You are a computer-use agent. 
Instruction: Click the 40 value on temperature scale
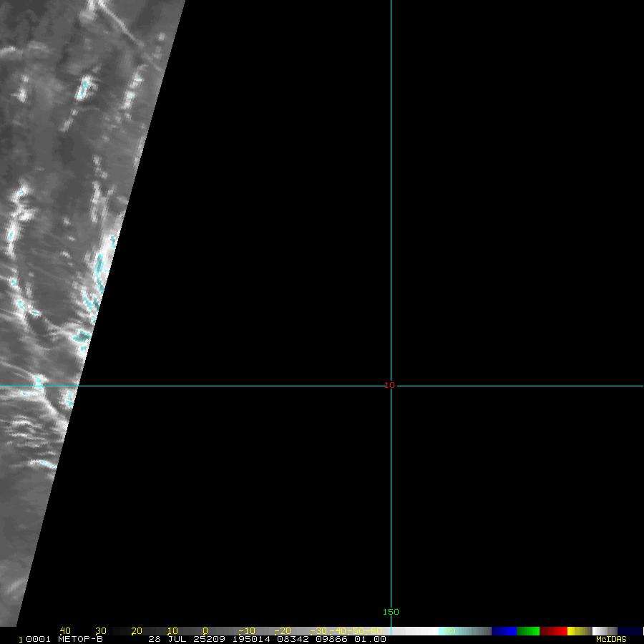[x=65, y=631]
